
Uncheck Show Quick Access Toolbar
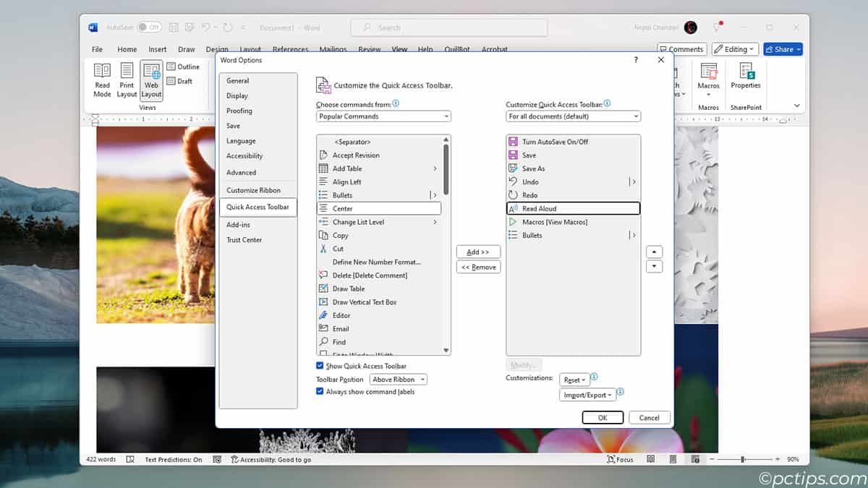(x=320, y=366)
